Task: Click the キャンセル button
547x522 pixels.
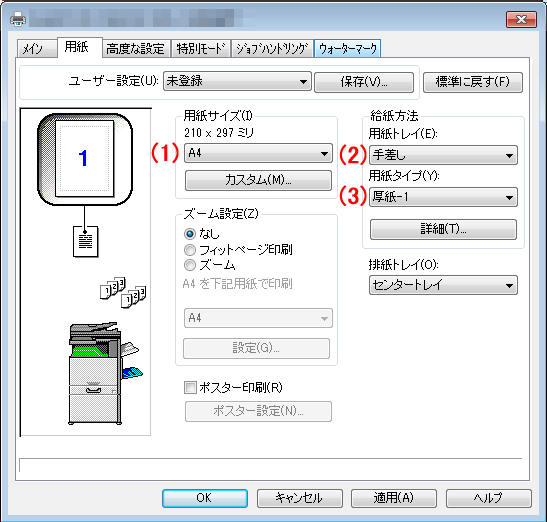Action: click(x=300, y=498)
